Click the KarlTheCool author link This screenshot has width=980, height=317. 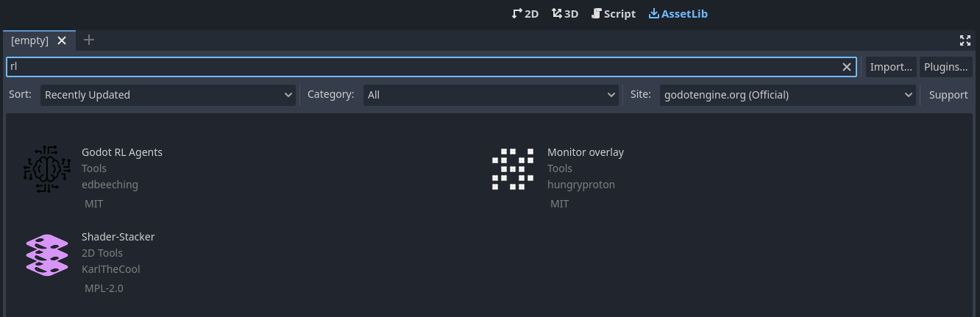click(110, 269)
